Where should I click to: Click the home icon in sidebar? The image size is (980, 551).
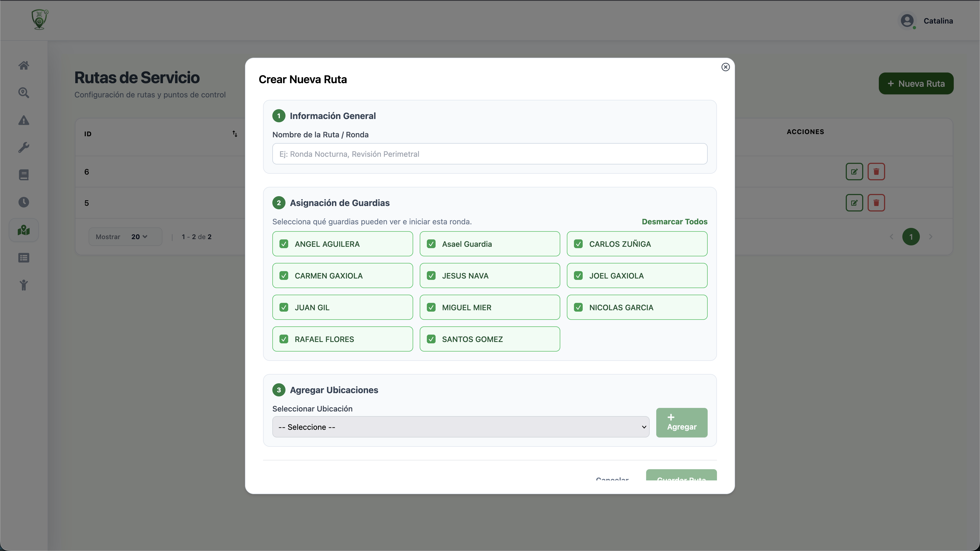coord(24,65)
